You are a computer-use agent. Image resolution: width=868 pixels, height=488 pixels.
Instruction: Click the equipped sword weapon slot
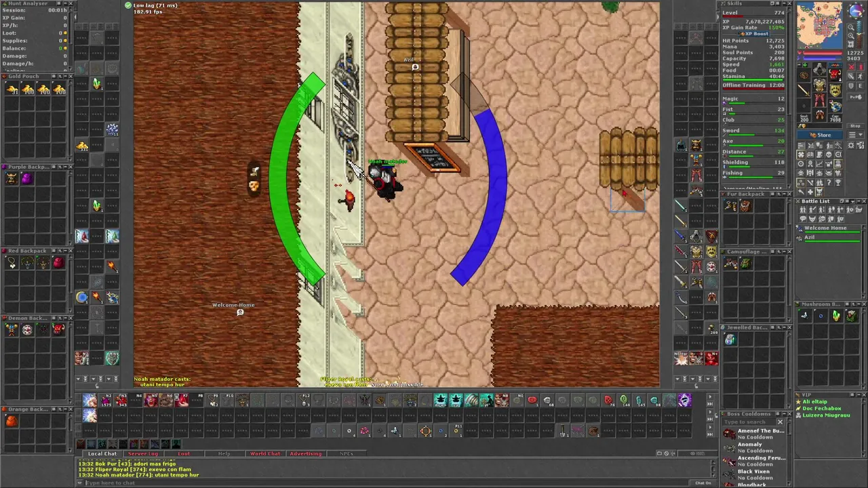tap(804, 90)
